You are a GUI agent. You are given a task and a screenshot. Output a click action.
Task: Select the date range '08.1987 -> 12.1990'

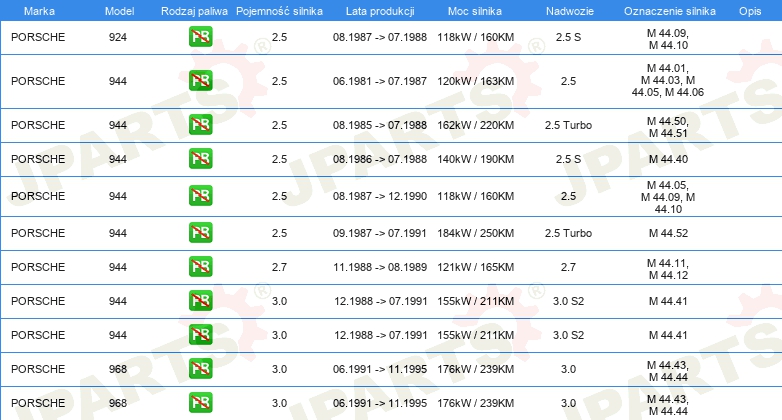click(380, 196)
